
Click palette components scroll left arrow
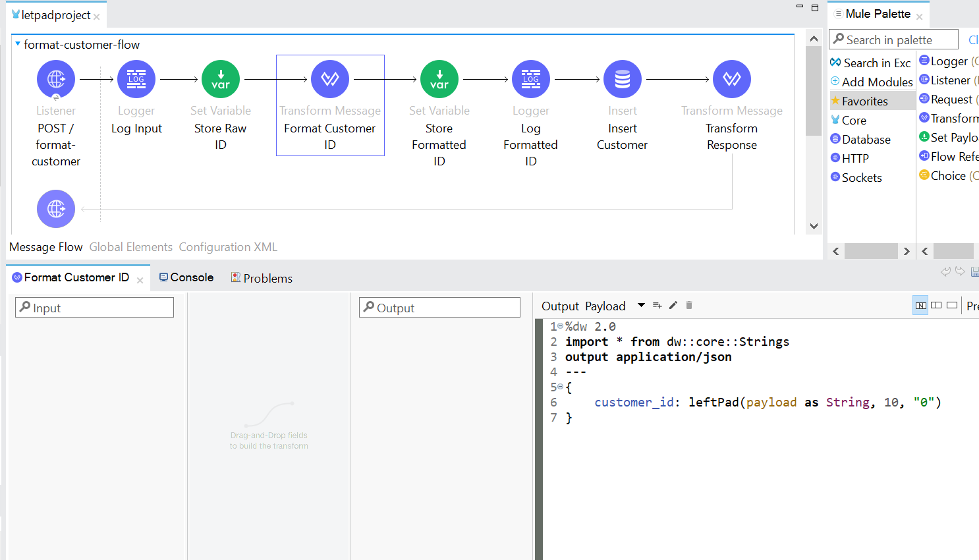click(925, 251)
